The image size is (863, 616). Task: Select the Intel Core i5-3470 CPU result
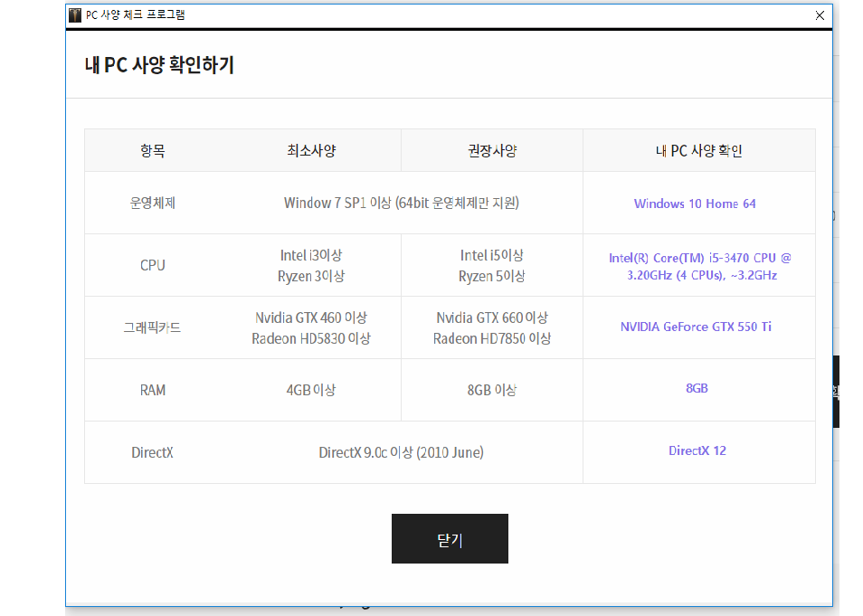(x=699, y=266)
